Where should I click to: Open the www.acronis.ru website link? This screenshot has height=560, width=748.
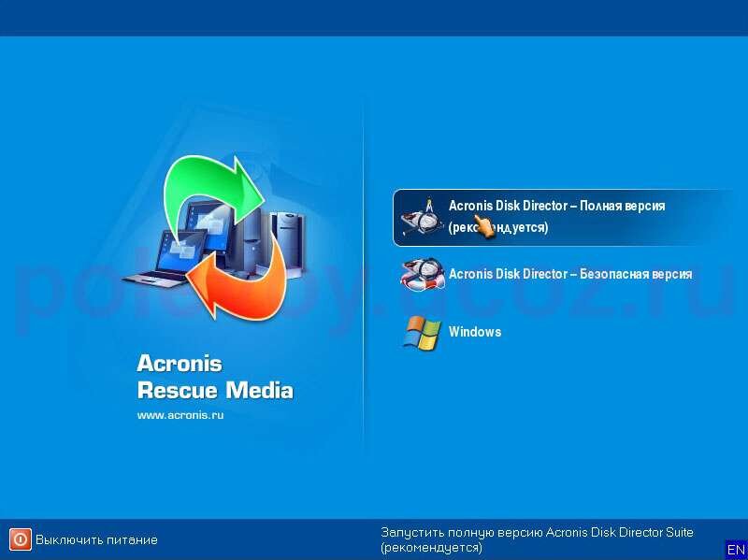(x=180, y=415)
